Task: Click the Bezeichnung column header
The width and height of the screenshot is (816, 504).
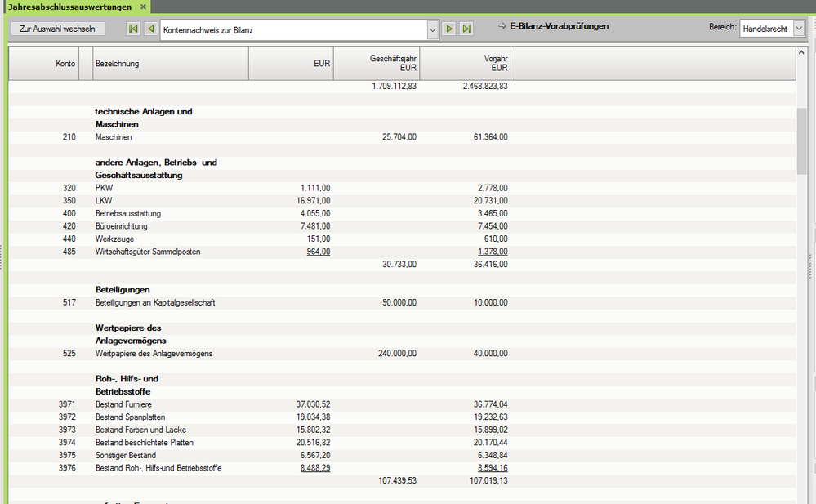Action: 171,64
